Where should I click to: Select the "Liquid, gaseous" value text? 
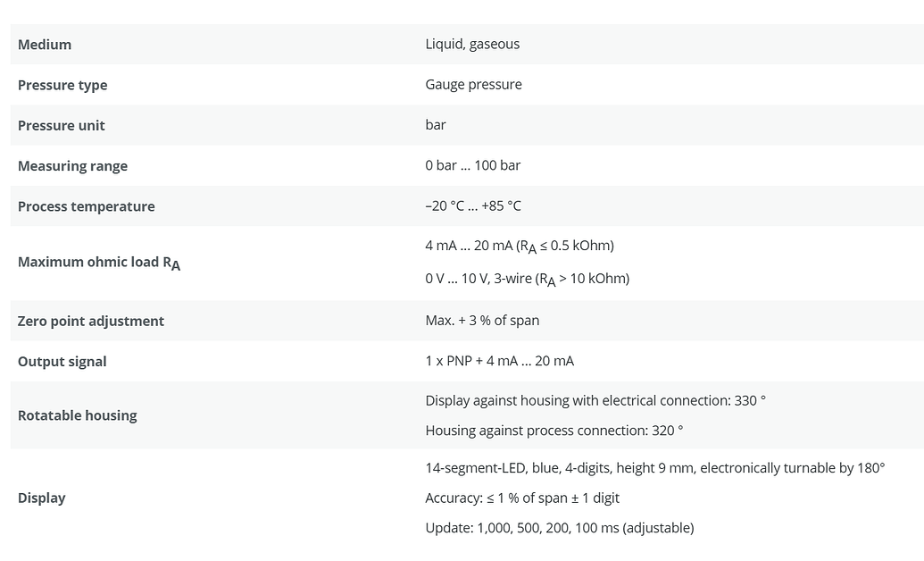[x=472, y=44]
